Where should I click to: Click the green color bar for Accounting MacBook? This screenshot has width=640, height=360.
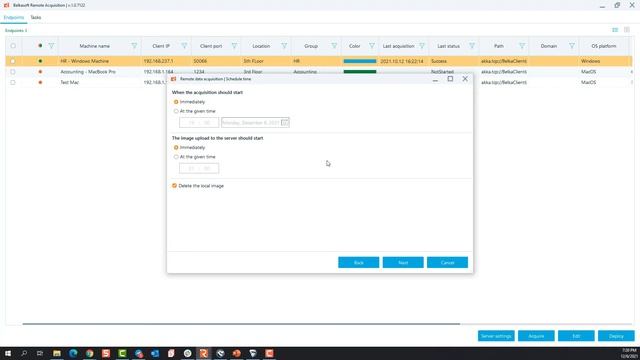tap(360, 71)
